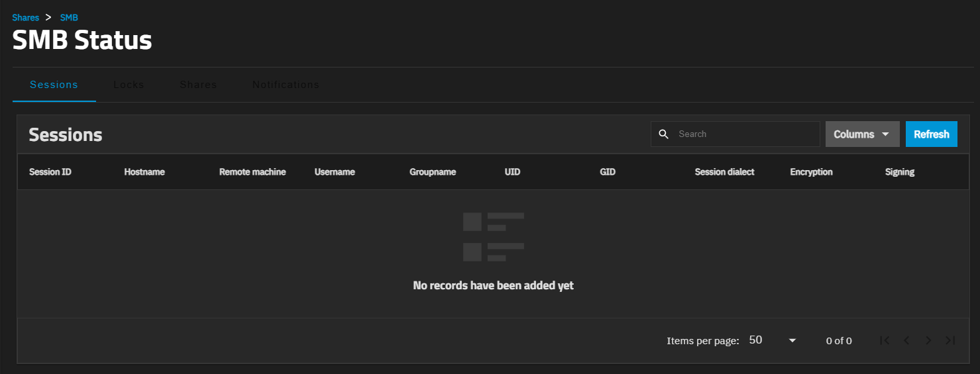Go to the next page arrow
This screenshot has height=374, width=980.
click(928, 340)
